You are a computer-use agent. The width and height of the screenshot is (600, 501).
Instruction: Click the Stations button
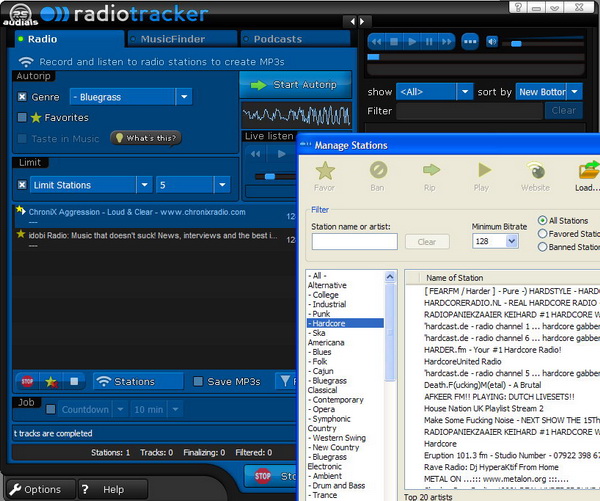[139, 381]
